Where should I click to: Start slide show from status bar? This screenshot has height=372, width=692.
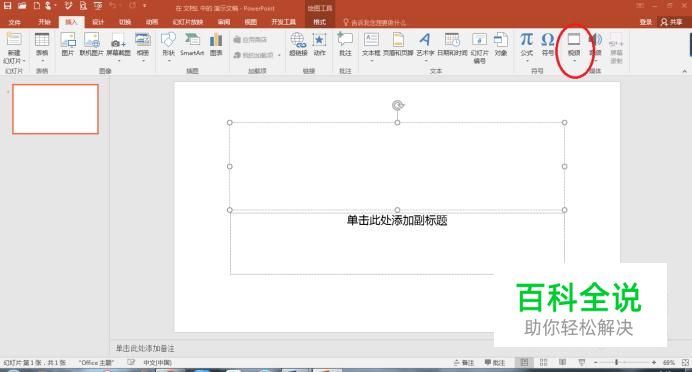tap(582, 363)
